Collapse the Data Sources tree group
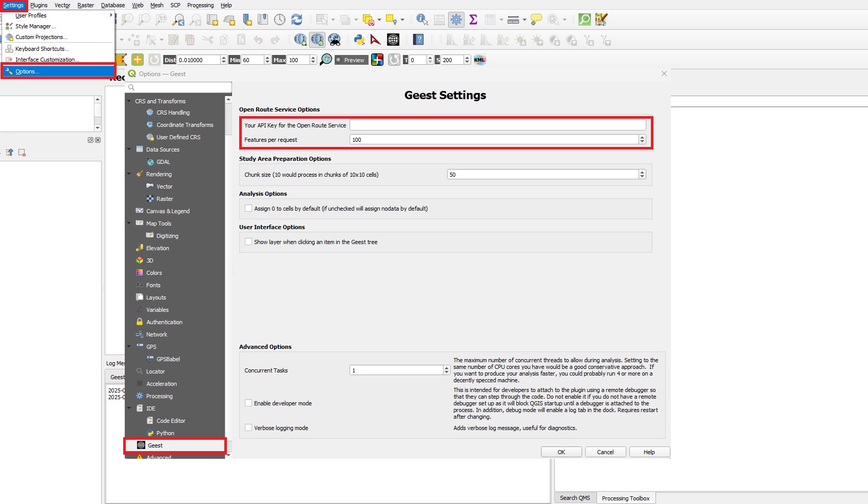The width and height of the screenshot is (868, 504). pos(129,150)
